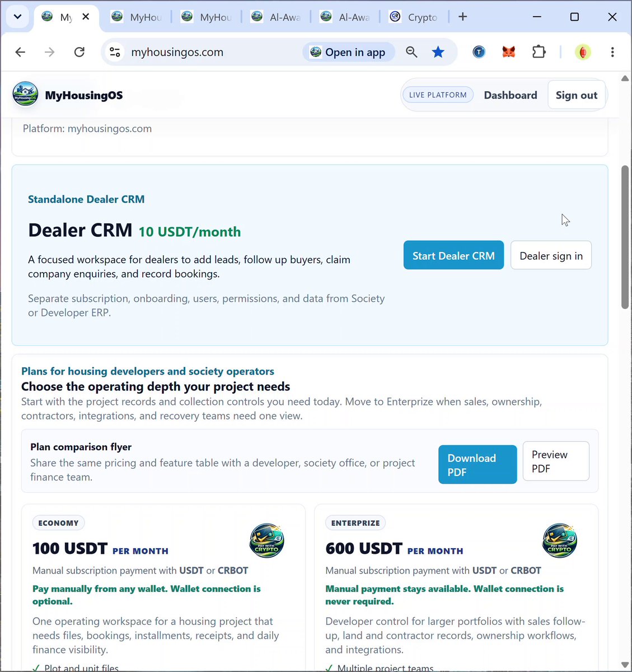Click the blue bookmark star
The height and width of the screenshot is (672, 632).
coord(438,52)
